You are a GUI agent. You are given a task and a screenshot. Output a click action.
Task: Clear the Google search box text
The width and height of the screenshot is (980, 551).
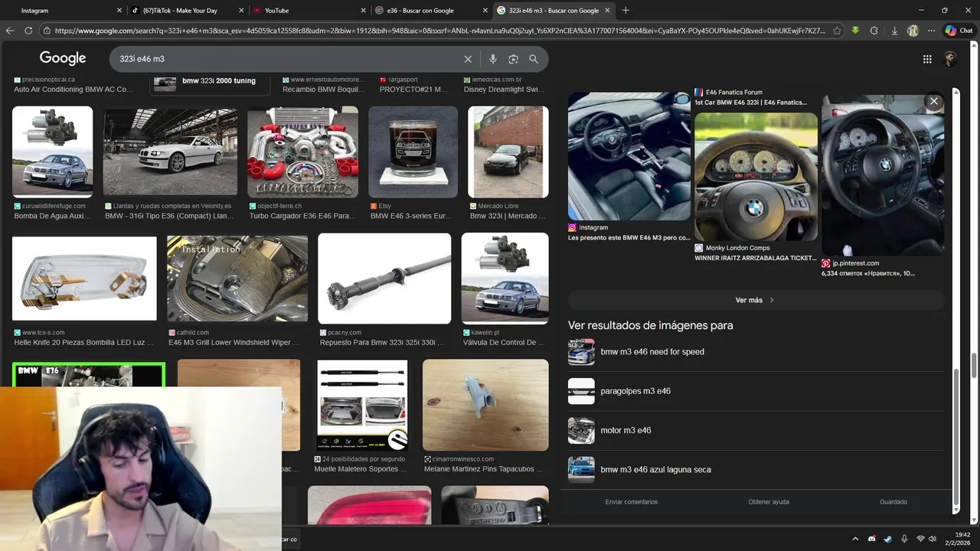click(468, 59)
